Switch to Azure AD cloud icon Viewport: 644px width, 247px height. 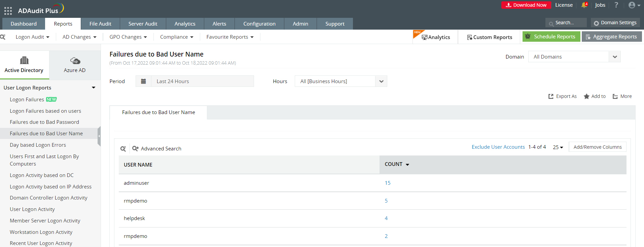coord(75,61)
